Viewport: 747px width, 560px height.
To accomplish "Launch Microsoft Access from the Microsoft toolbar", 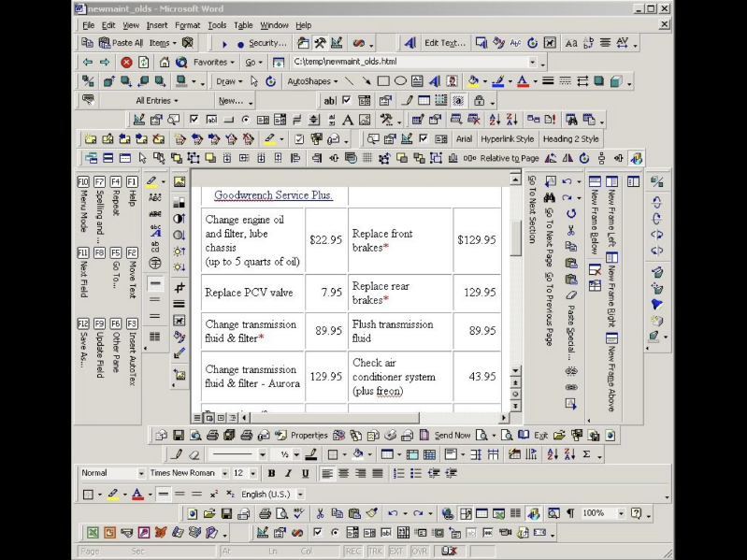I will point(143,532).
